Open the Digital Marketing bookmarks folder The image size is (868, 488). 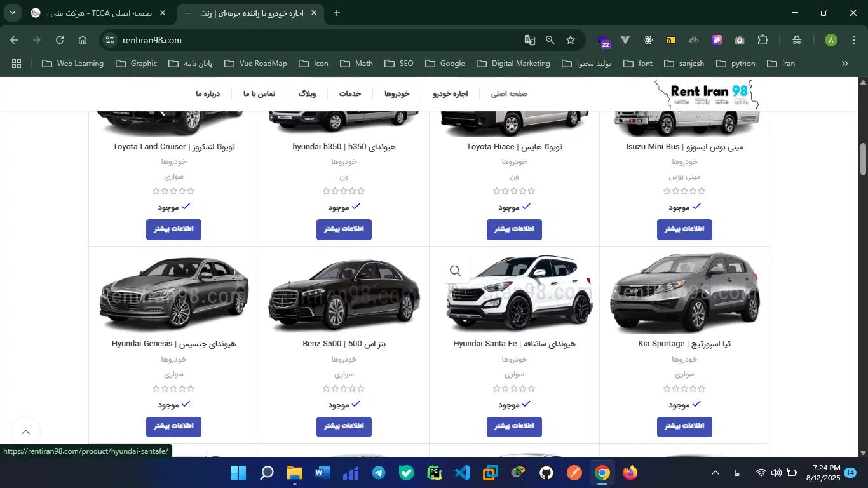coord(513,64)
